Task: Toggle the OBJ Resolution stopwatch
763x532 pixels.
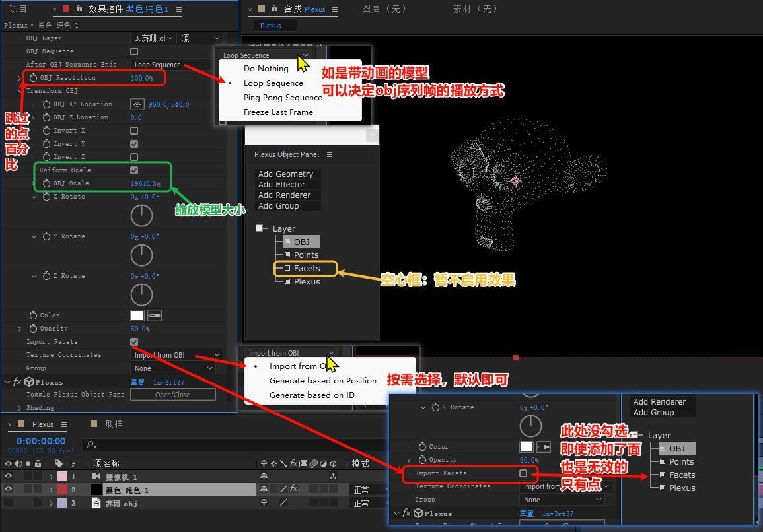Action: 33,78
